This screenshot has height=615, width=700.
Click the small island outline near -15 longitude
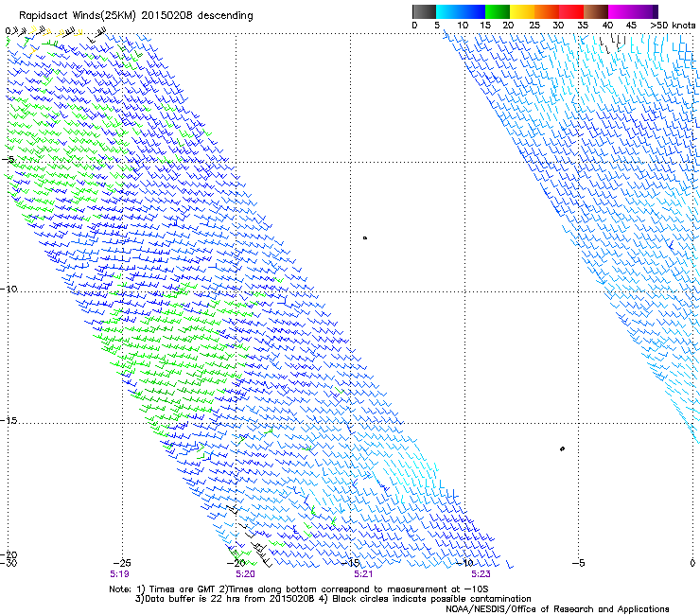point(365,238)
